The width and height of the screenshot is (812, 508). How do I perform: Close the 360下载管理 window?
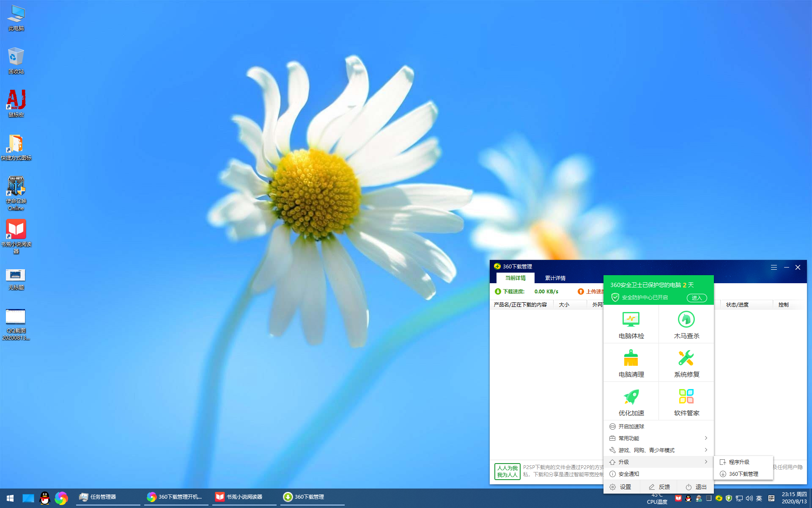[x=798, y=267]
